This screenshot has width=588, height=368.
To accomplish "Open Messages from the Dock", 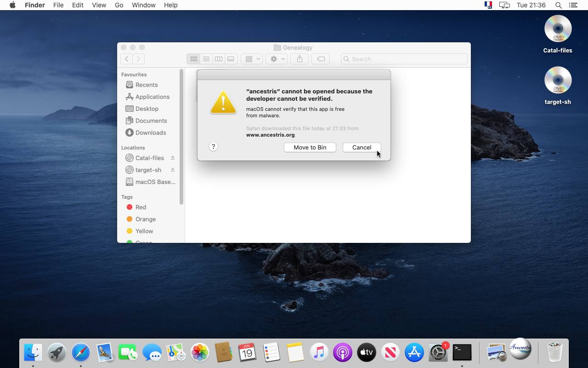I will click(152, 353).
